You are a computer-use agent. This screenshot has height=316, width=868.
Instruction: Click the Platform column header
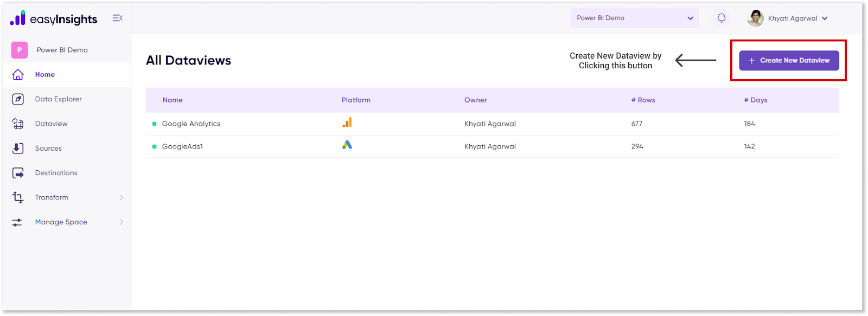[356, 100]
